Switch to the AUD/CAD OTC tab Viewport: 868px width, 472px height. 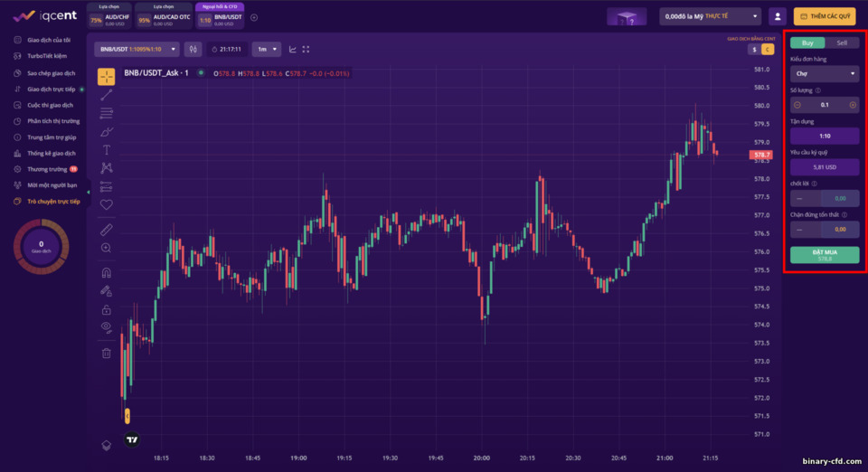click(165, 16)
